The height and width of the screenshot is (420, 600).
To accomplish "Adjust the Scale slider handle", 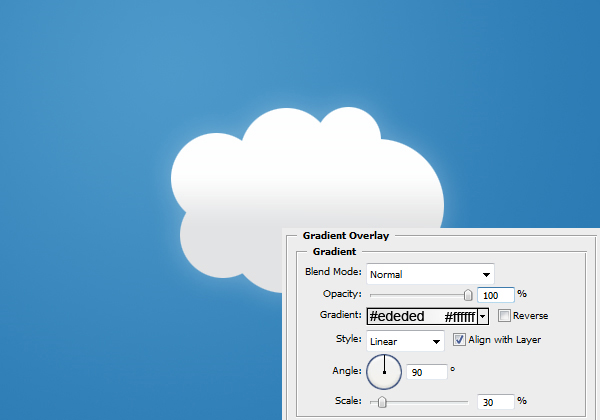I will coord(382,402).
